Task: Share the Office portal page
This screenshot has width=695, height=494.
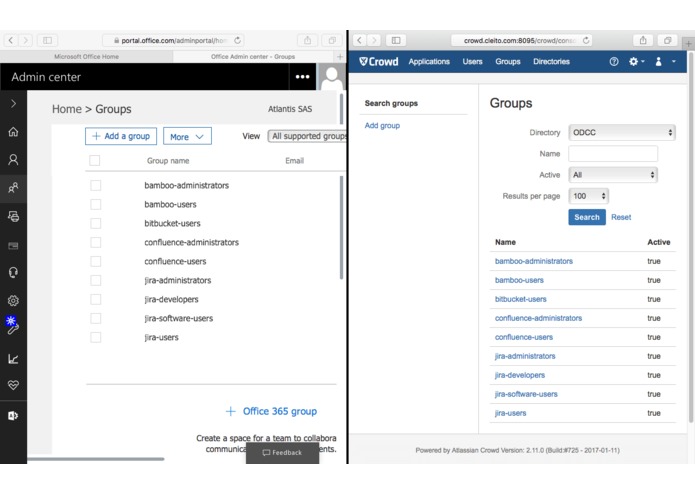Action: pyautogui.click(x=307, y=40)
